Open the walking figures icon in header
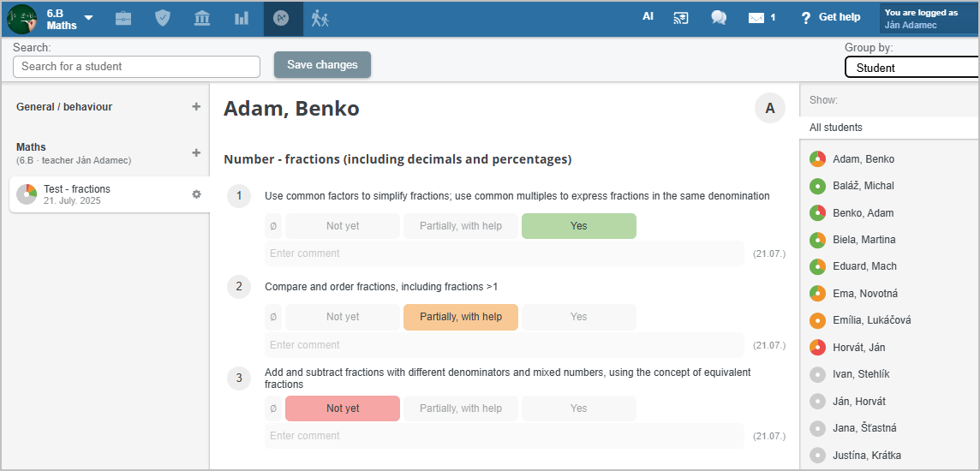Viewport: 980px width, 471px height. point(320,18)
